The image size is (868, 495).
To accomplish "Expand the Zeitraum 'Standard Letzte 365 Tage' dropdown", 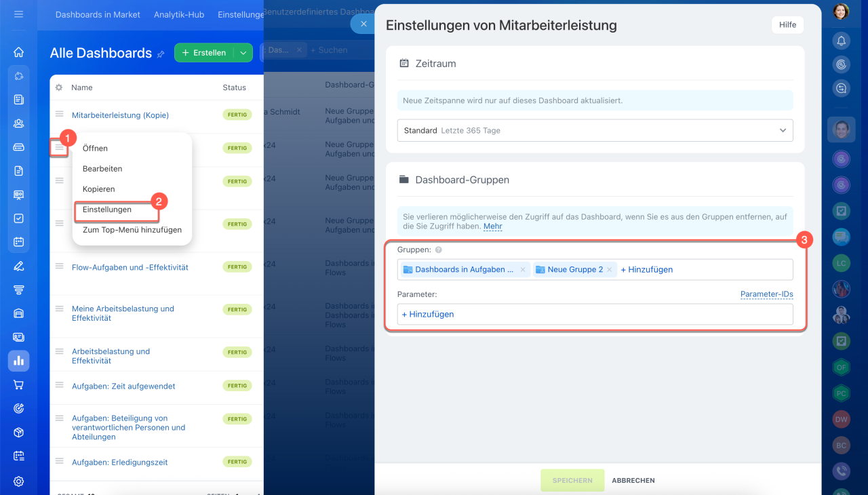I will tap(595, 130).
